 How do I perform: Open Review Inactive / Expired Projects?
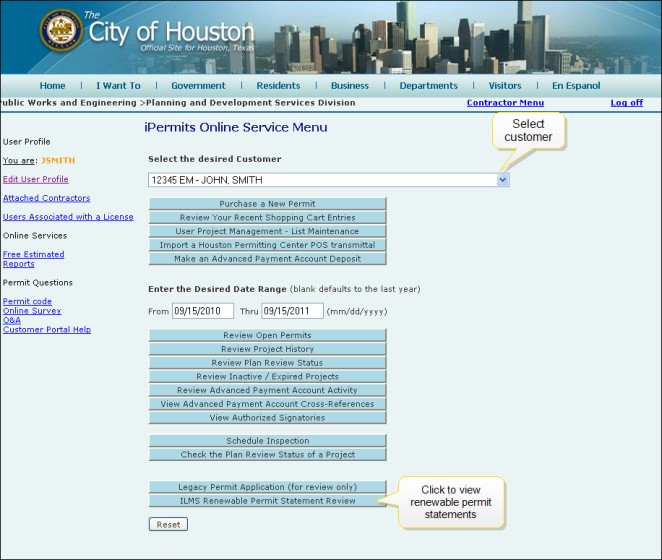267,376
